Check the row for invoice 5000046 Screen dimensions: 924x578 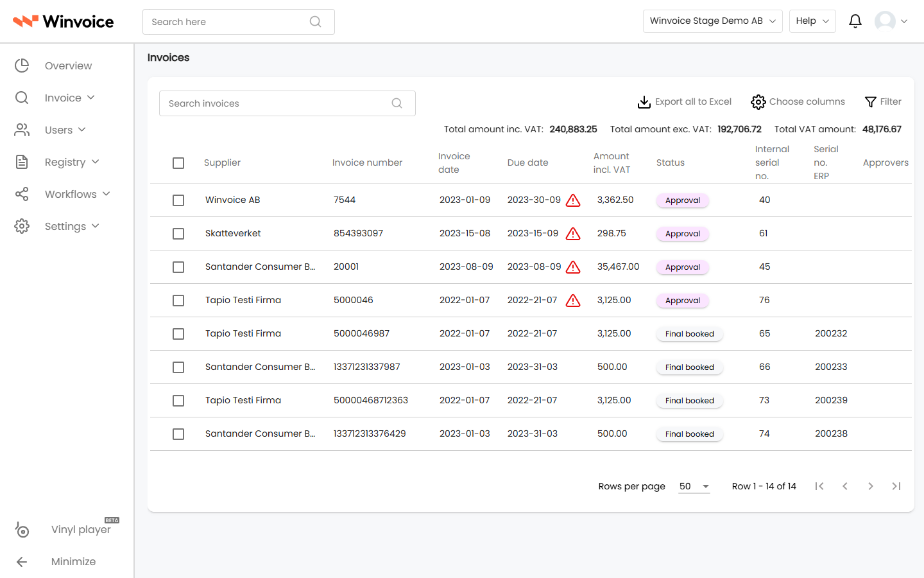point(178,301)
